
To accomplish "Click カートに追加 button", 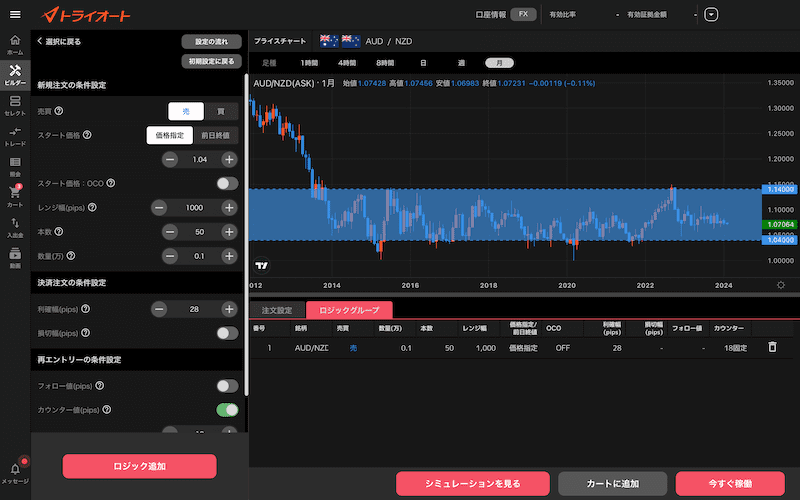I will click(x=613, y=483).
